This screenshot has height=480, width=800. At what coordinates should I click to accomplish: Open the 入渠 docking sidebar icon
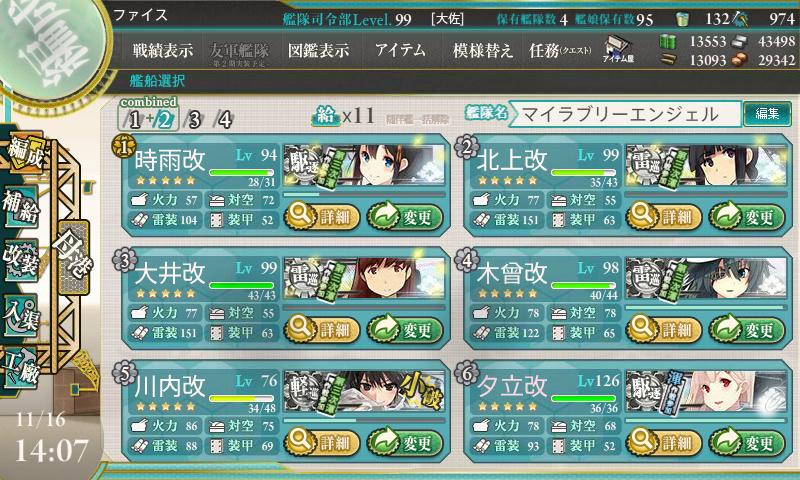pyautogui.click(x=20, y=316)
